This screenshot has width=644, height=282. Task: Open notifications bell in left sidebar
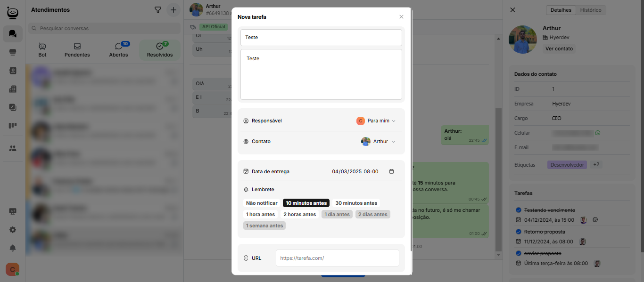point(13,248)
